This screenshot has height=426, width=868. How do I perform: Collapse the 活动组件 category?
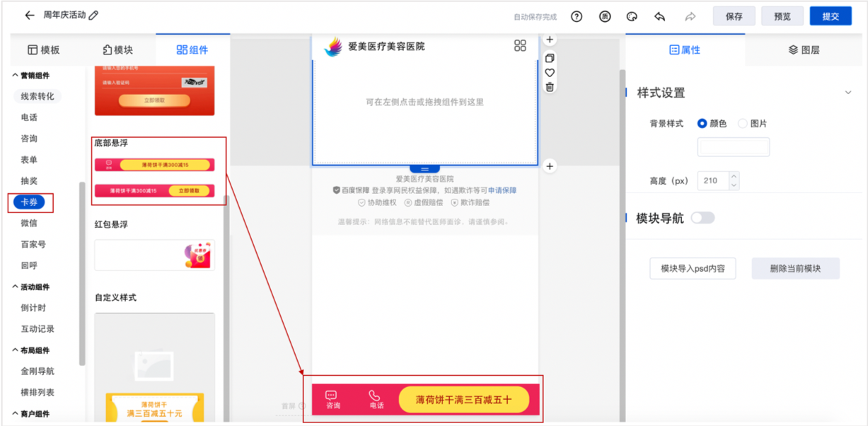pos(16,287)
